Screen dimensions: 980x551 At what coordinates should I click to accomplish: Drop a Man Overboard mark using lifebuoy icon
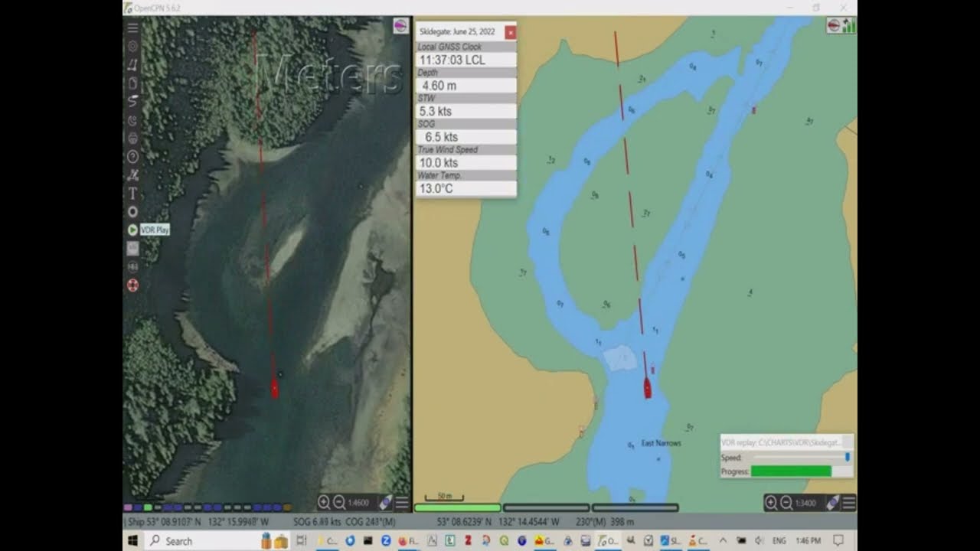click(x=132, y=285)
